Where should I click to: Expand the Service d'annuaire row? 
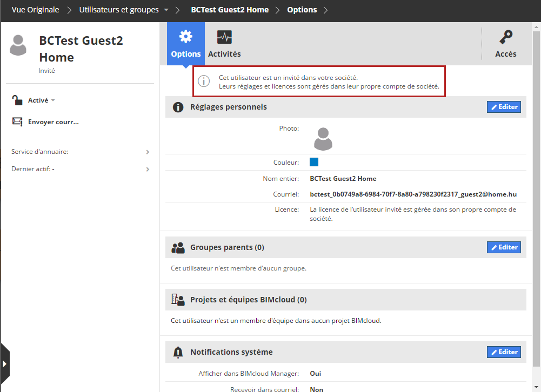pyautogui.click(x=148, y=152)
